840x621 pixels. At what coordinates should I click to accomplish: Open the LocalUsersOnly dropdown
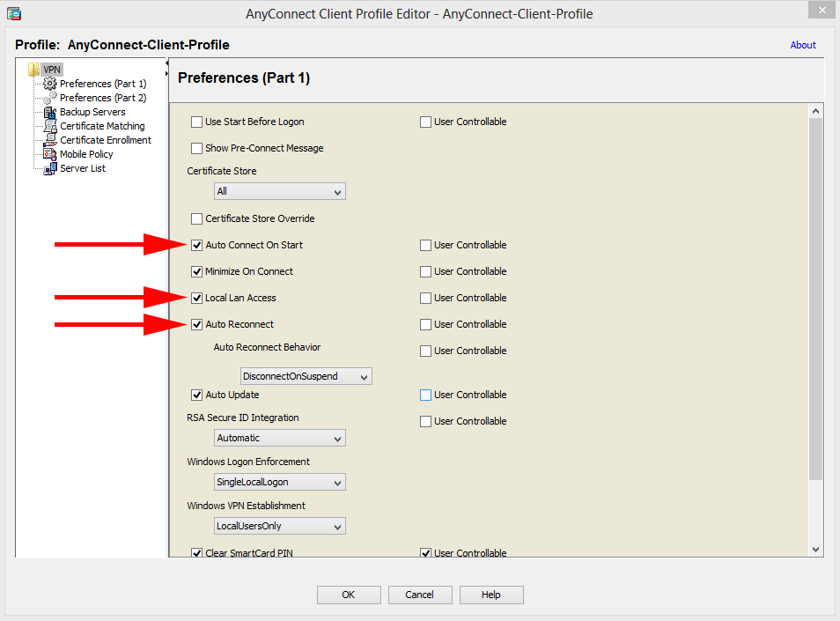coord(280,526)
